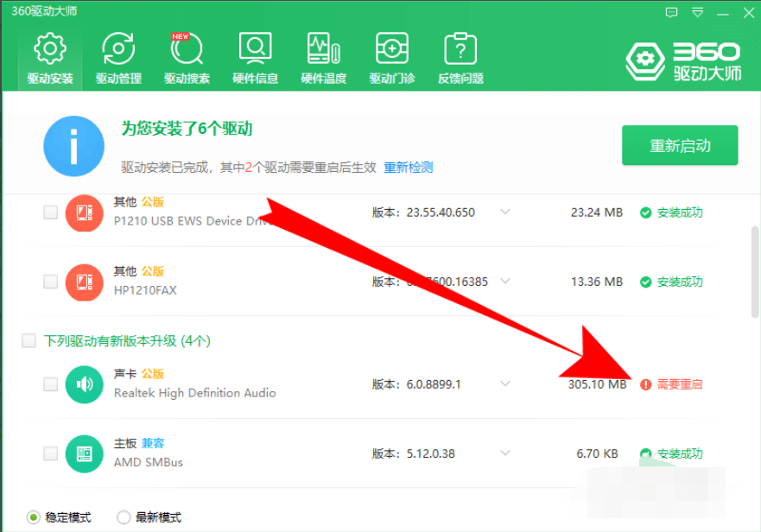Click the HP1210FAX device icon
The height and width of the screenshot is (532, 761).
(84, 282)
